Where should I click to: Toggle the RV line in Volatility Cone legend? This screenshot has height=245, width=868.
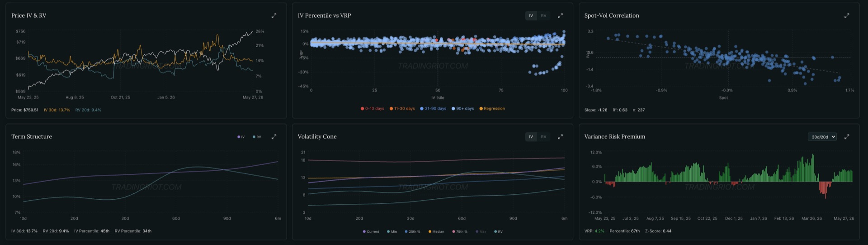498,231
